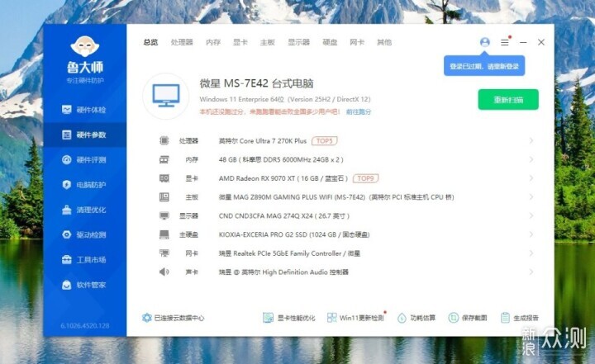595x364 pixels.
Task: Switch to the top 内存 tab
Action: pyautogui.click(x=213, y=42)
